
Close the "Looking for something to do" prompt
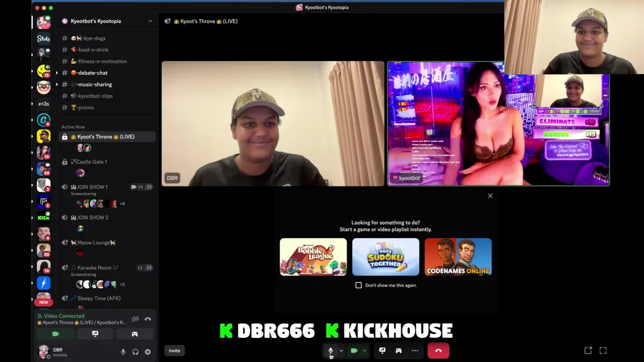click(490, 196)
